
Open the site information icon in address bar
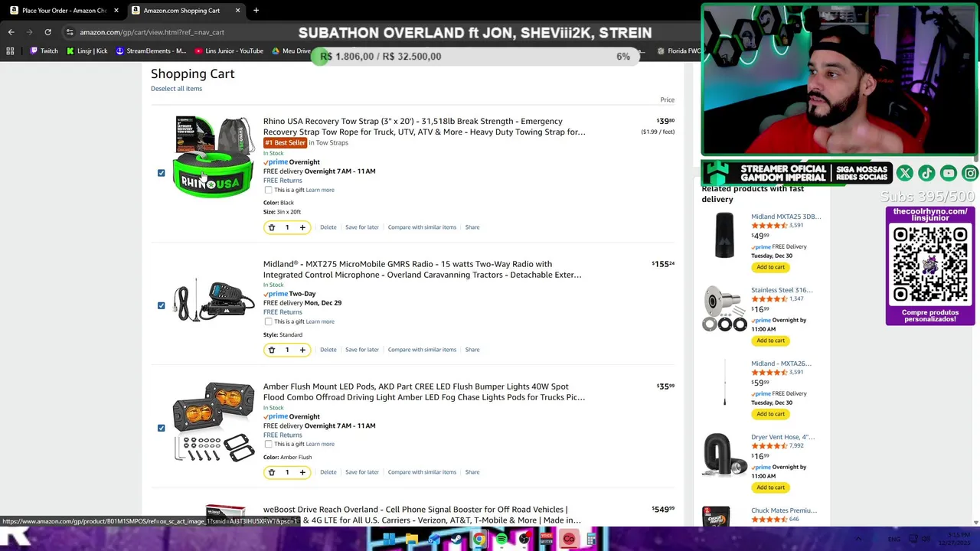pyautogui.click(x=70, y=32)
